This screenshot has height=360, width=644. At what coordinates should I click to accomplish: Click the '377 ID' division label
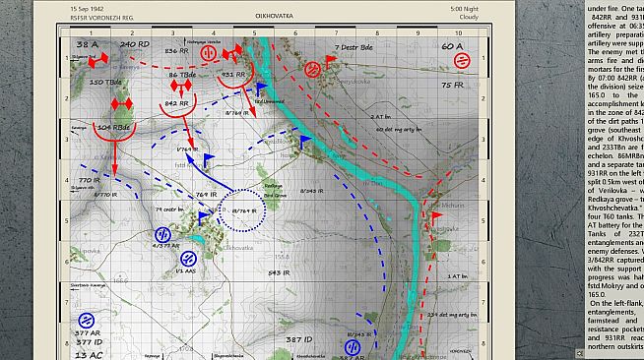pyautogui.click(x=90, y=342)
